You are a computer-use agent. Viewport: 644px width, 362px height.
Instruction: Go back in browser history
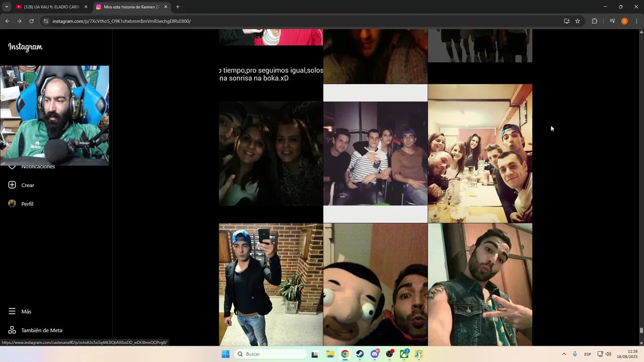(7, 21)
